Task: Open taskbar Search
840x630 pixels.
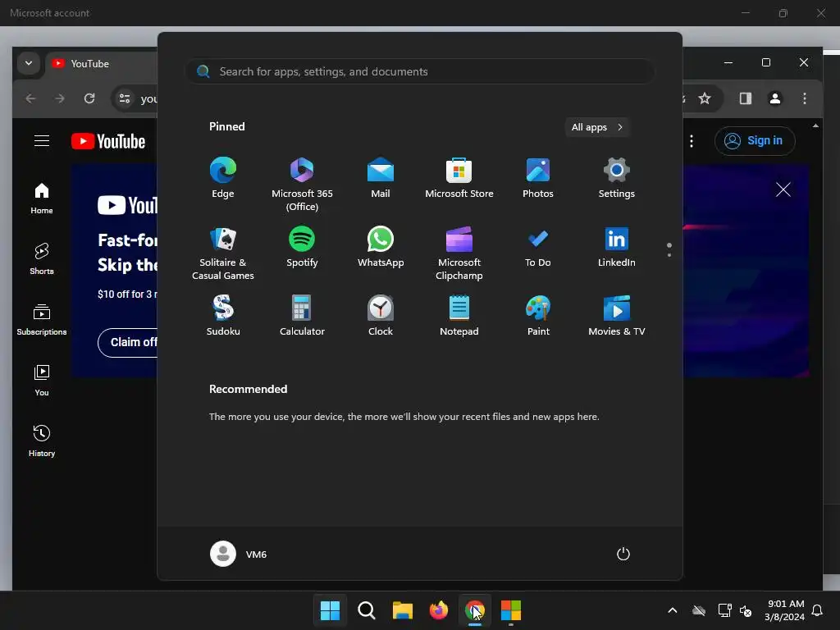Action: [x=367, y=610]
